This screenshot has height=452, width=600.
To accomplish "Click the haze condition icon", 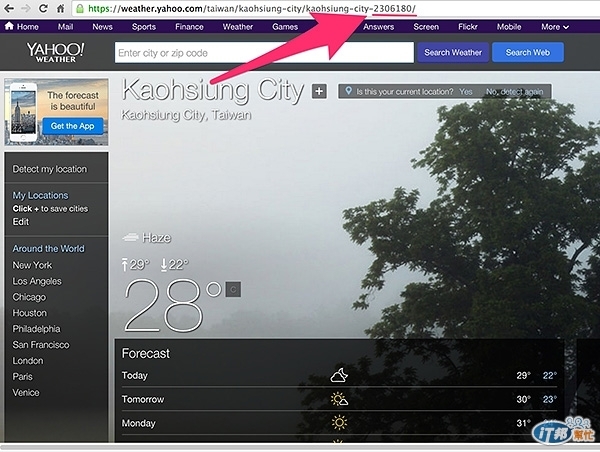I will [130, 238].
